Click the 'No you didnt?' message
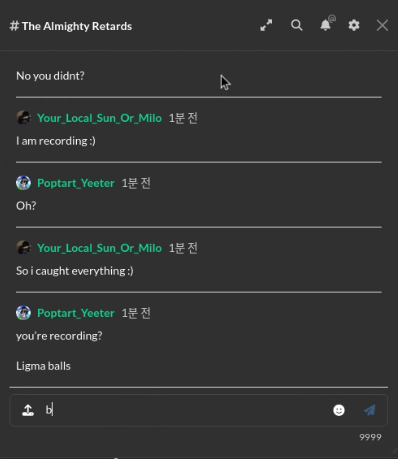Viewport: 398px width, 459px height. pyautogui.click(x=50, y=76)
